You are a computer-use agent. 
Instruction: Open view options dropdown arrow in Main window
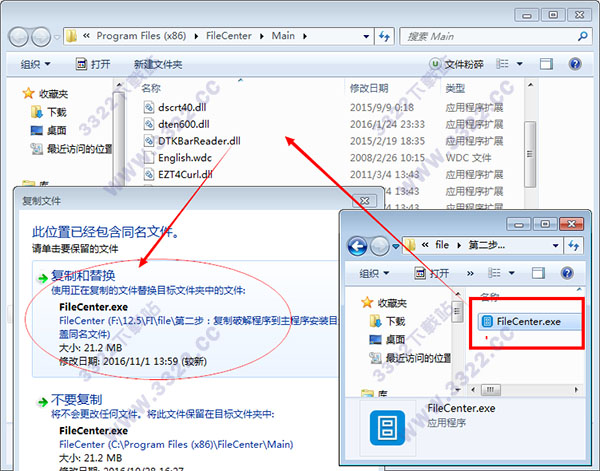(x=520, y=64)
